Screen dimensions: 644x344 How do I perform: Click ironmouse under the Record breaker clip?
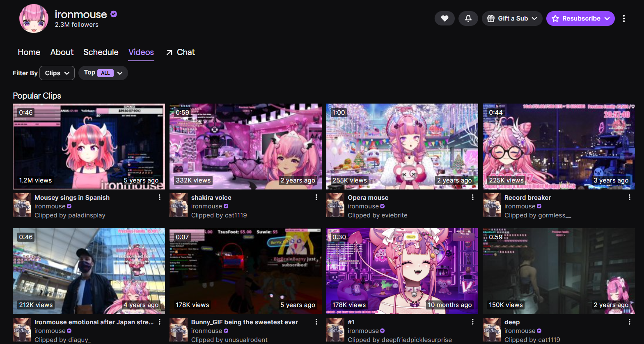[x=520, y=206]
